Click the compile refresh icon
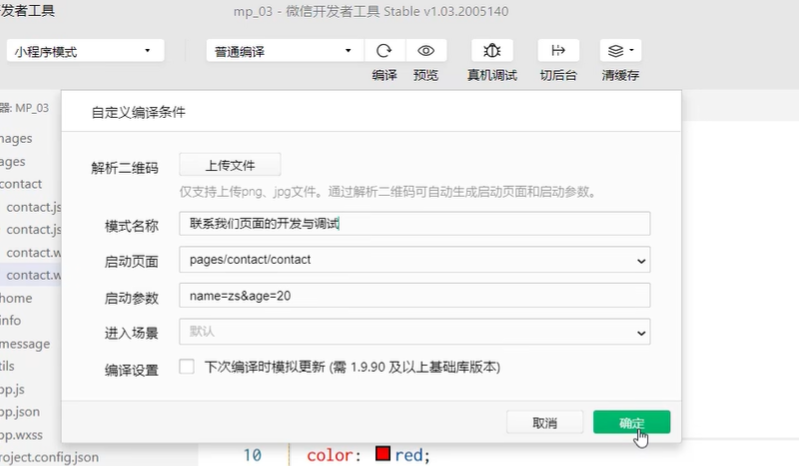799x466 pixels. [384, 50]
